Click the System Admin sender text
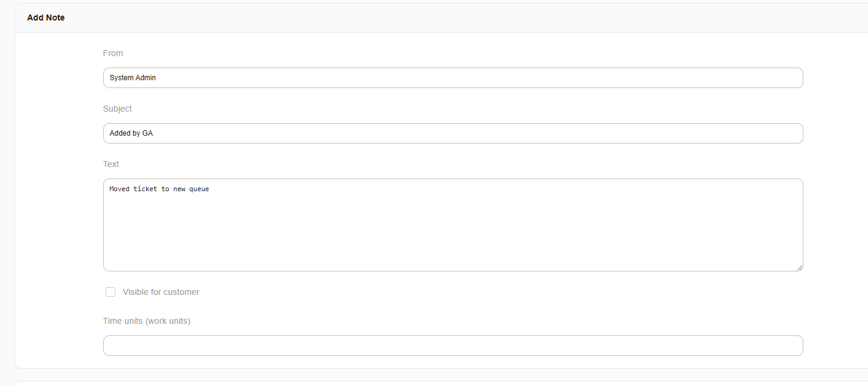Screen dimensions: 868x386 tap(132, 78)
